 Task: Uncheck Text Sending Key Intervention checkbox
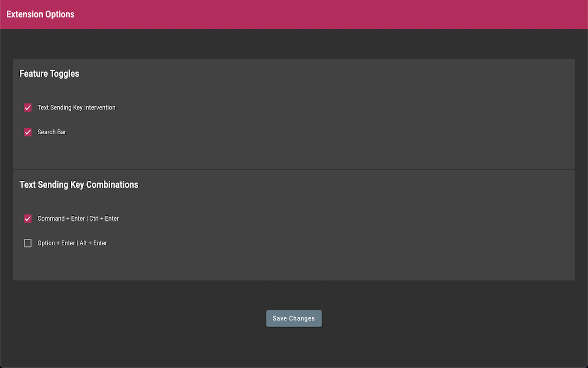pyautogui.click(x=28, y=108)
